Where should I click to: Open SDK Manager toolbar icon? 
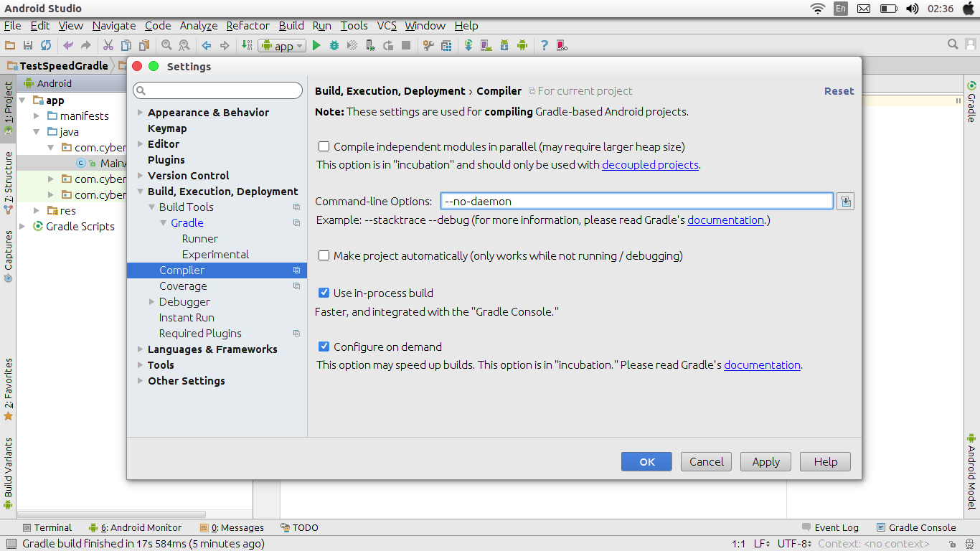click(x=504, y=45)
